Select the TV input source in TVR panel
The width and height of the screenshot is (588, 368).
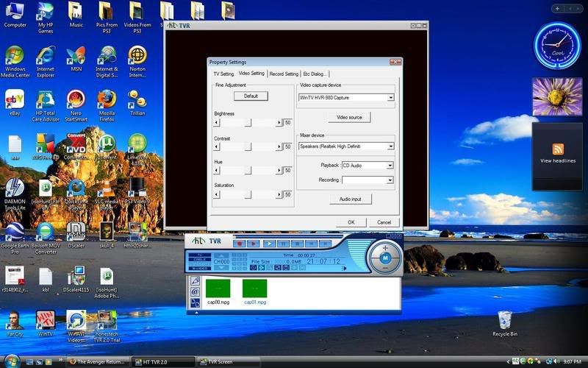[200, 255]
